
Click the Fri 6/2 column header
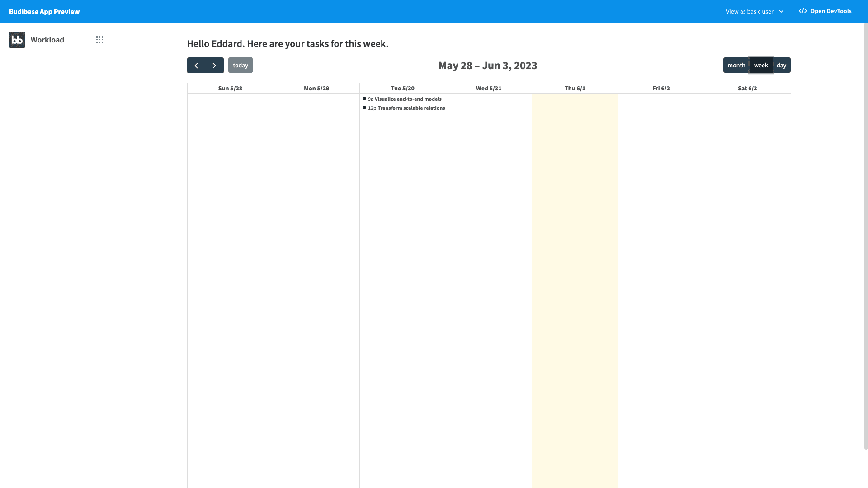pos(661,88)
